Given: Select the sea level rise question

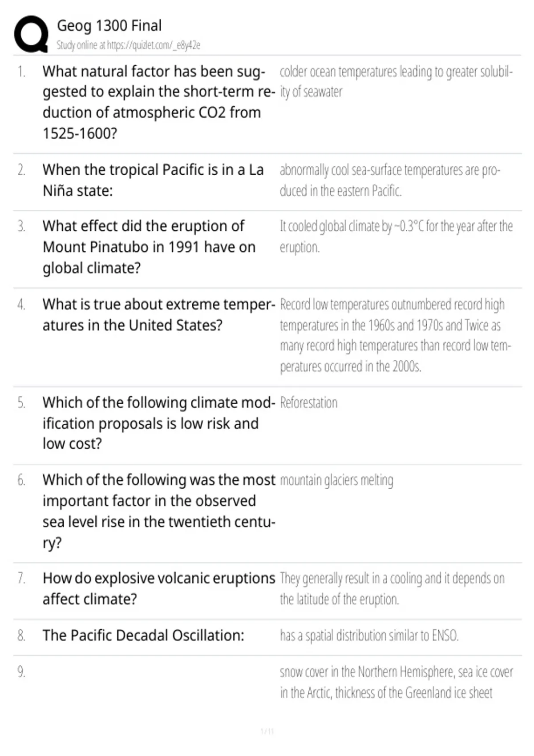Looking at the screenshot, I should pyautogui.click(x=159, y=511).
